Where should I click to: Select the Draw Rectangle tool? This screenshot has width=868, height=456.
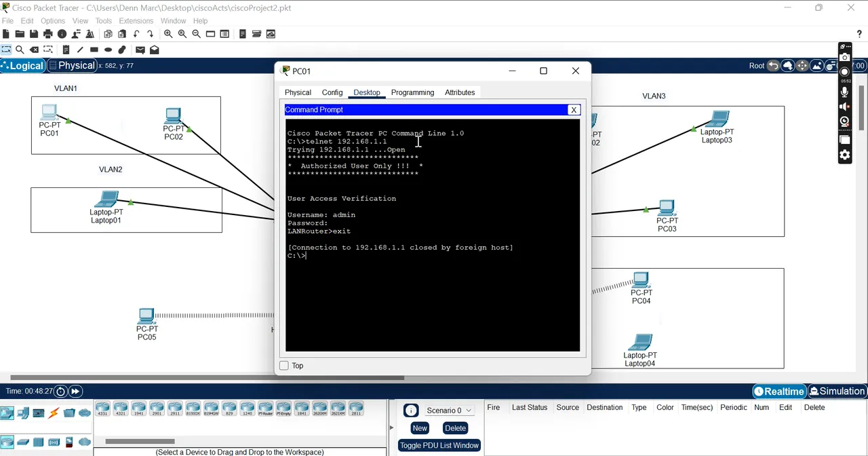coord(94,50)
